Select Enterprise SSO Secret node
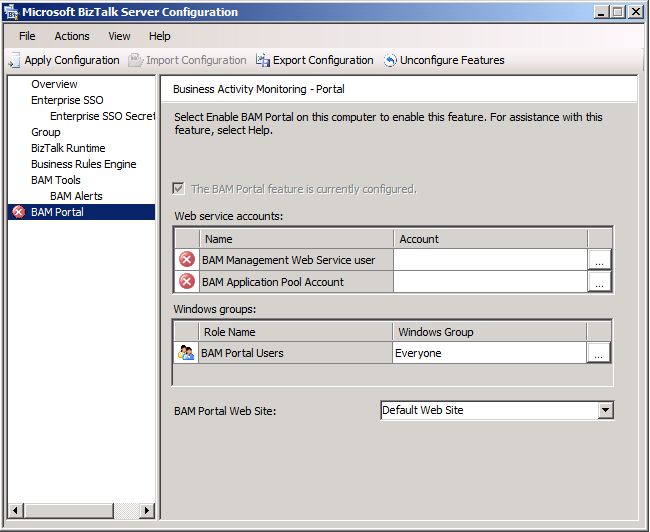The image size is (650, 532). (x=102, y=116)
